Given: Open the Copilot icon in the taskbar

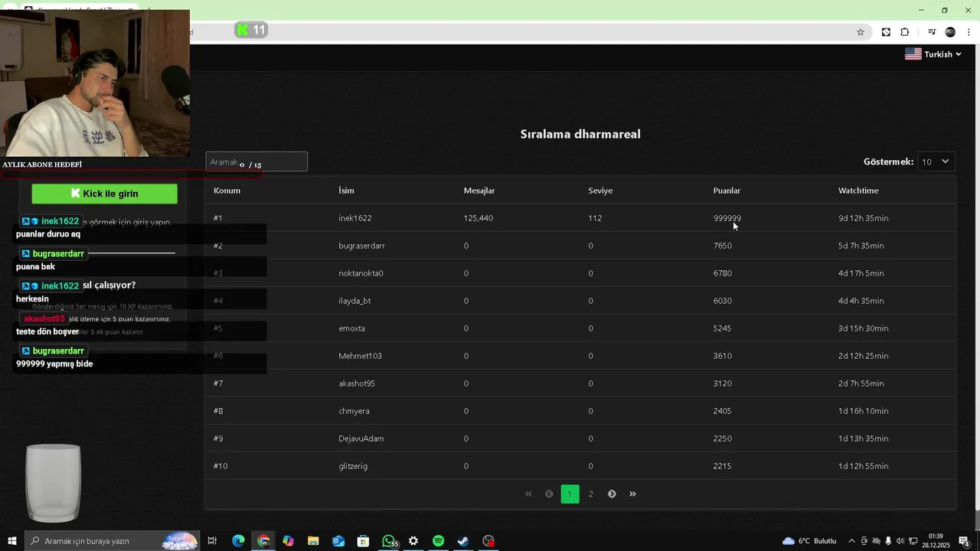Looking at the screenshot, I should coord(288,541).
